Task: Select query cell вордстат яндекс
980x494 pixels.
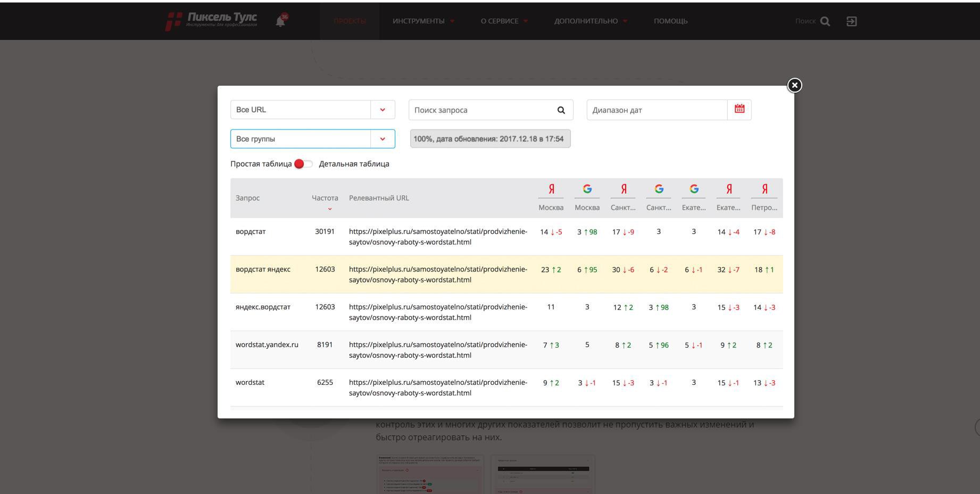Action: 263,269
